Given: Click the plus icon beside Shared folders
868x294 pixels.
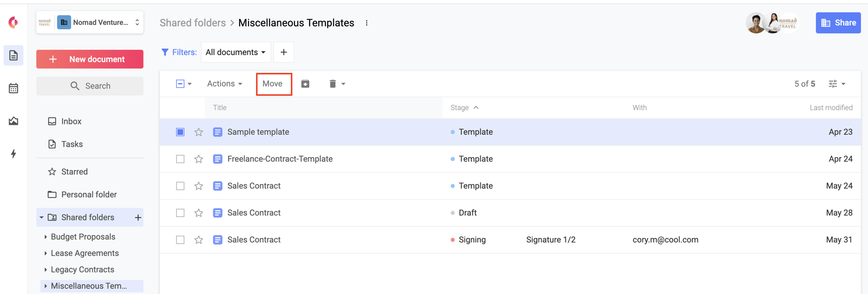Looking at the screenshot, I should click(x=138, y=218).
